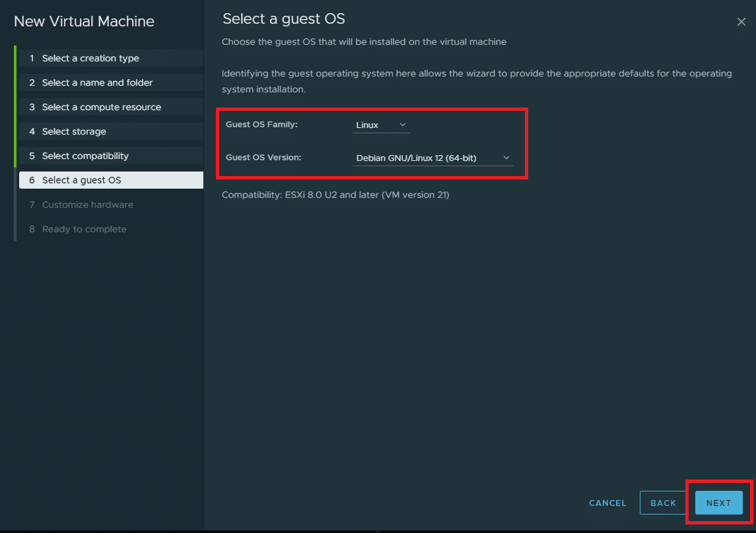This screenshot has width=756, height=533.
Task: Click the Select a guest OS heading
Action: click(283, 18)
